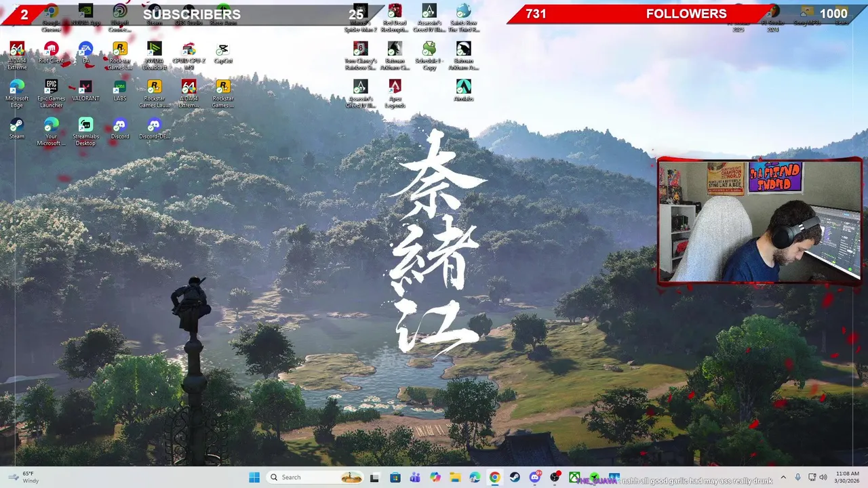
Task: Open the Your Microsoft Edge profile shortcut
Action: coord(51,132)
